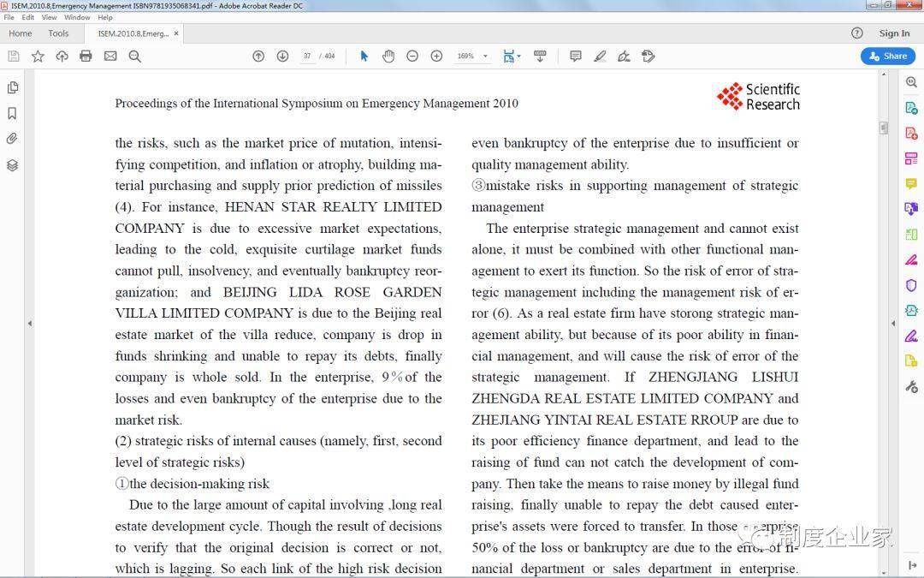This screenshot has height=578, width=924.
Task: Select the highlight text pen tool
Action: pyautogui.click(x=600, y=56)
